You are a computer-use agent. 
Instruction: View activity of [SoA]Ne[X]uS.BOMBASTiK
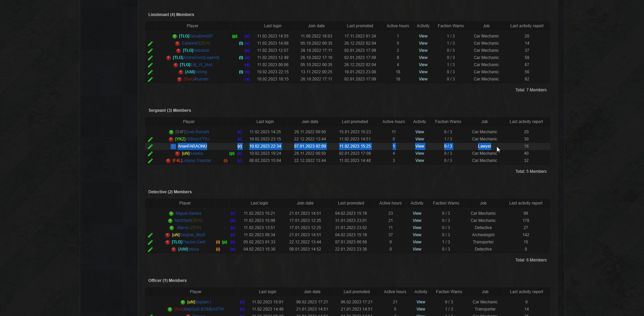(x=421, y=309)
